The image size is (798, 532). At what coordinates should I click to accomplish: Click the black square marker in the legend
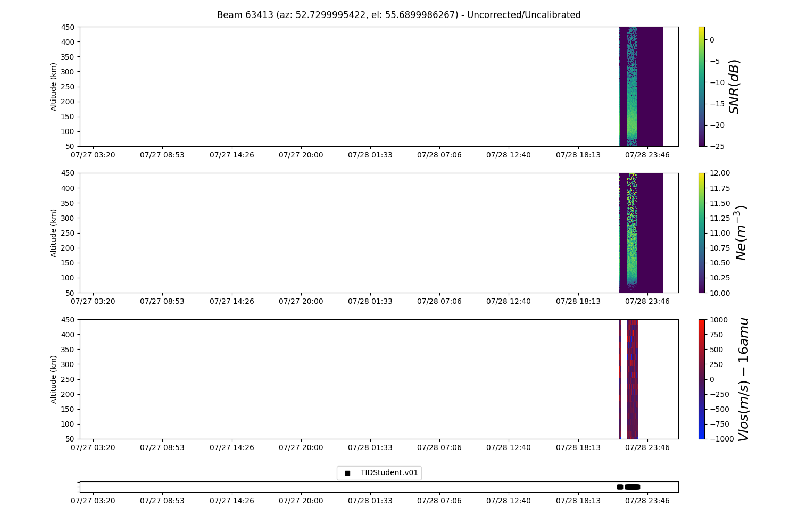click(x=347, y=473)
